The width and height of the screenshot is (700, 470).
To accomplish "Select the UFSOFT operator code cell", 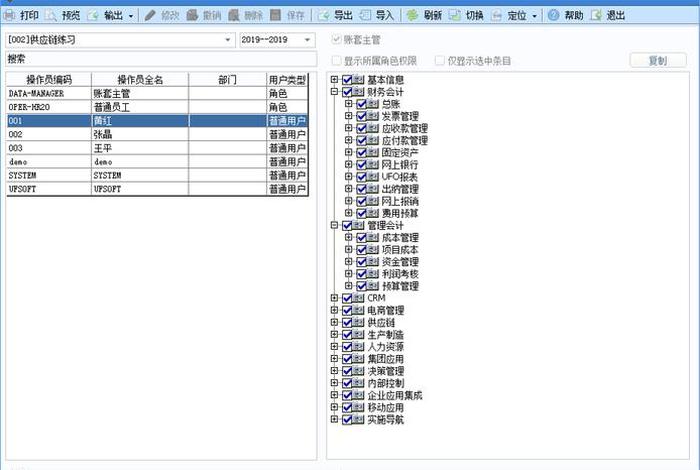I will [x=49, y=189].
